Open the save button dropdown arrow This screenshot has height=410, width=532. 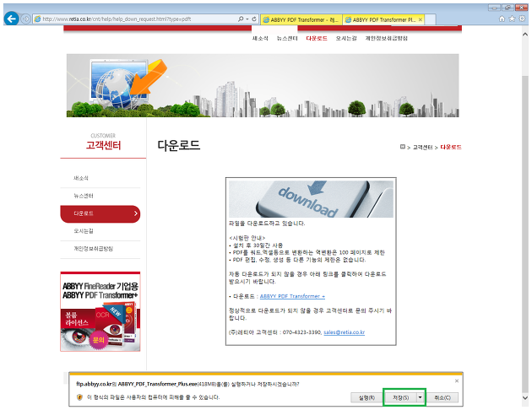click(x=420, y=397)
